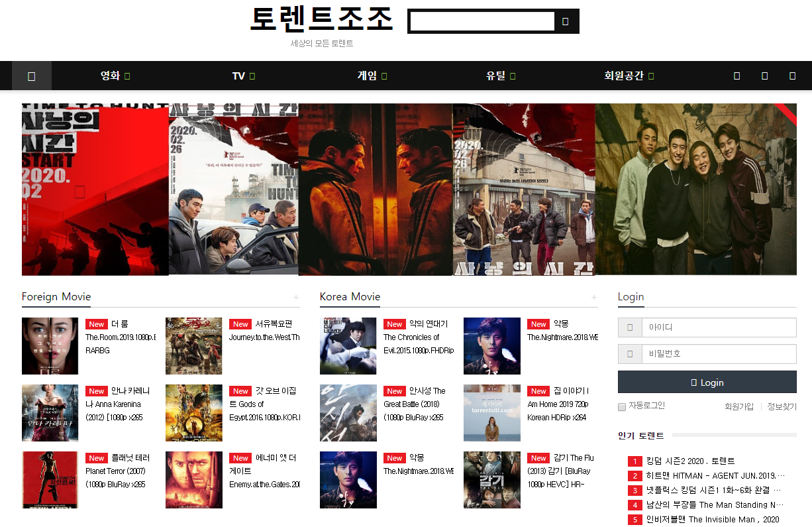Screen dimensions: 812x527
Task: Open the 갓 오브 이집트 poster thumbnail
Action: coord(193,413)
